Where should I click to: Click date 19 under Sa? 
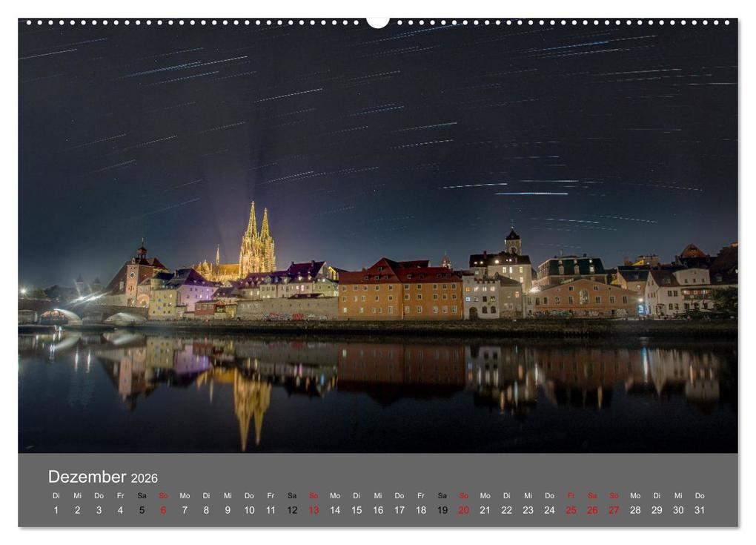(x=442, y=510)
